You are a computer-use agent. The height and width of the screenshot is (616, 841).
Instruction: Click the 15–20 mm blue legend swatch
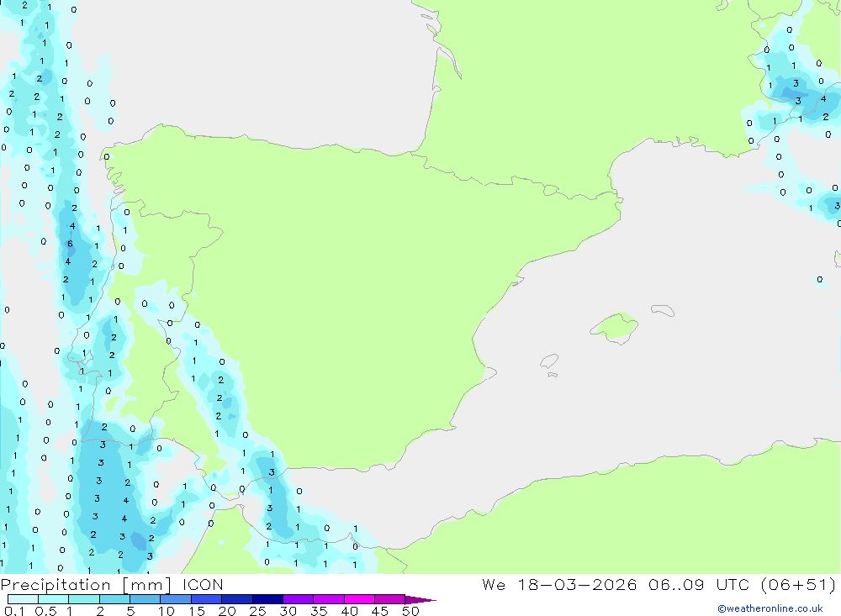click(x=207, y=599)
